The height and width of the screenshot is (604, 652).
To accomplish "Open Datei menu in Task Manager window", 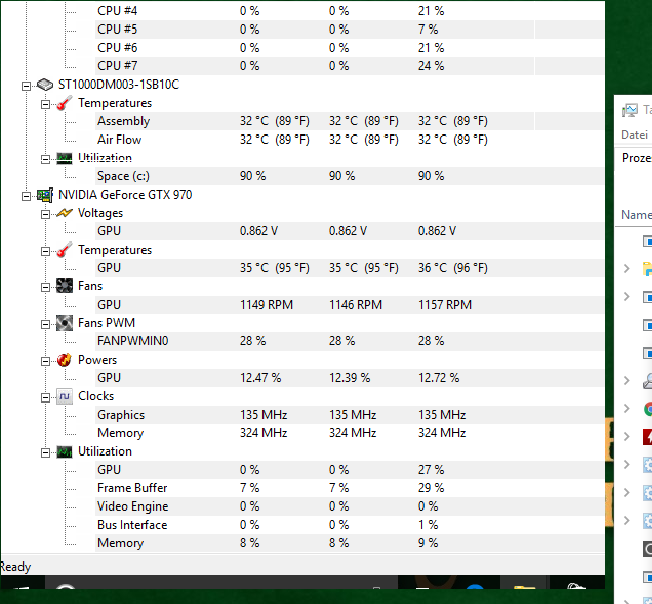I will 635,135.
